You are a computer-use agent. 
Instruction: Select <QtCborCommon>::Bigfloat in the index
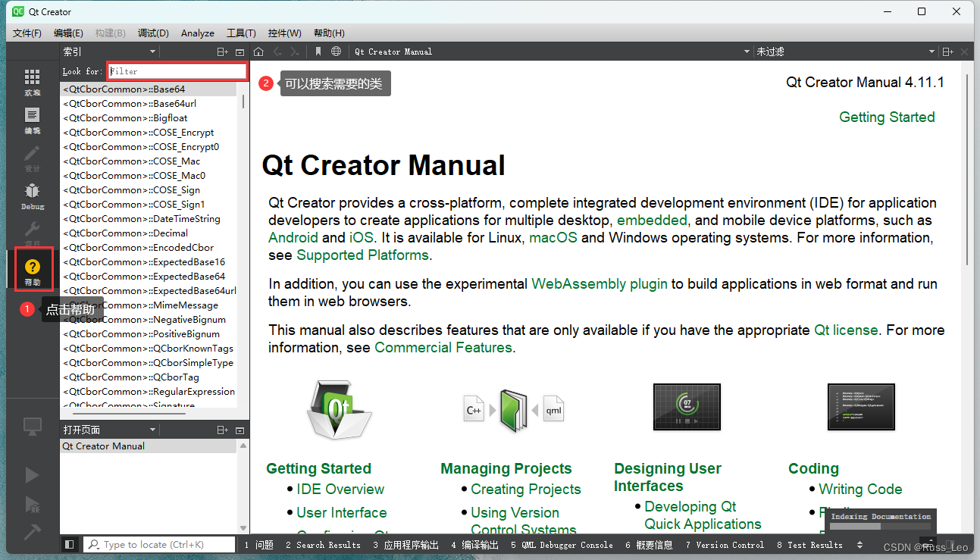149,118
